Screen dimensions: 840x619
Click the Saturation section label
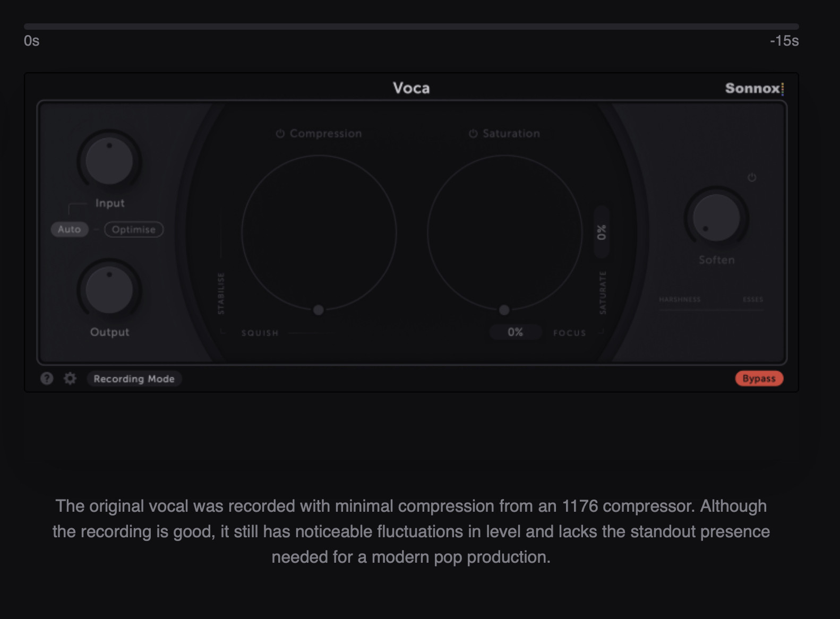[511, 134]
